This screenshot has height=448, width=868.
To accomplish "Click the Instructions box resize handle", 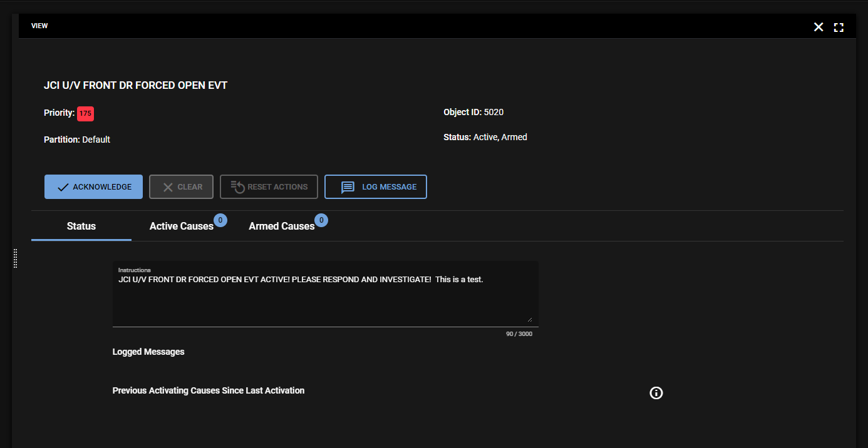I will click(529, 319).
